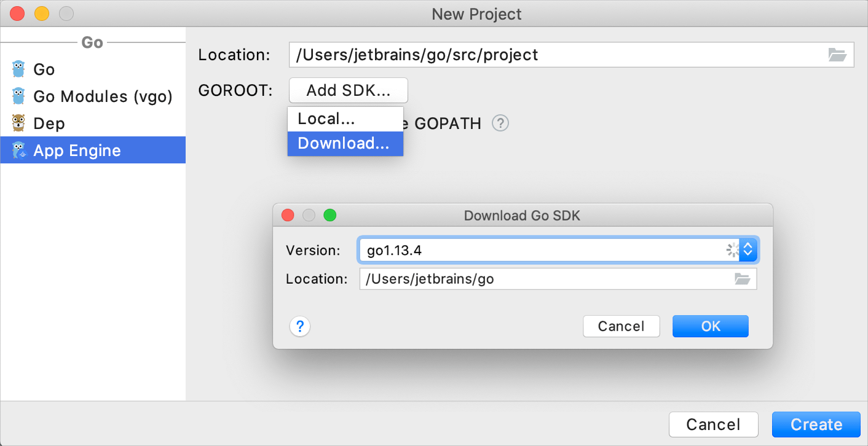Screen dimensions: 868x446
Task: Open help in Download Go SDK dialog
Action: point(300,326)
